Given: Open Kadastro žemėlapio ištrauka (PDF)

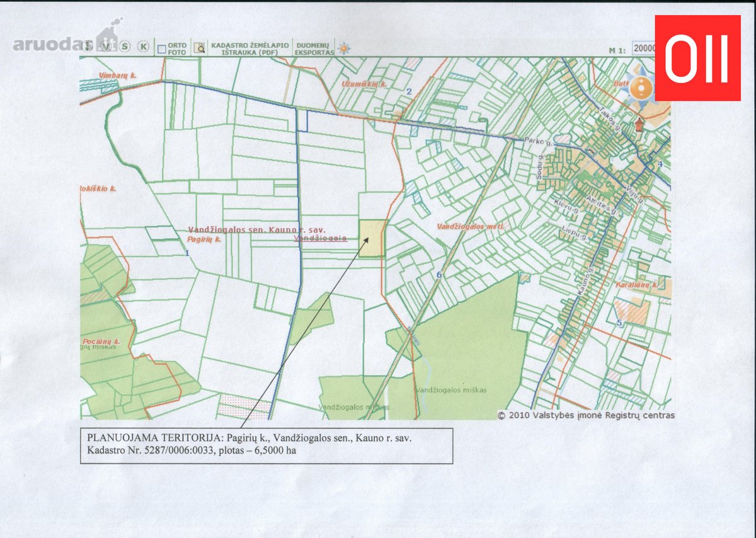Looking at the screenshot, I should click(251, 49).
